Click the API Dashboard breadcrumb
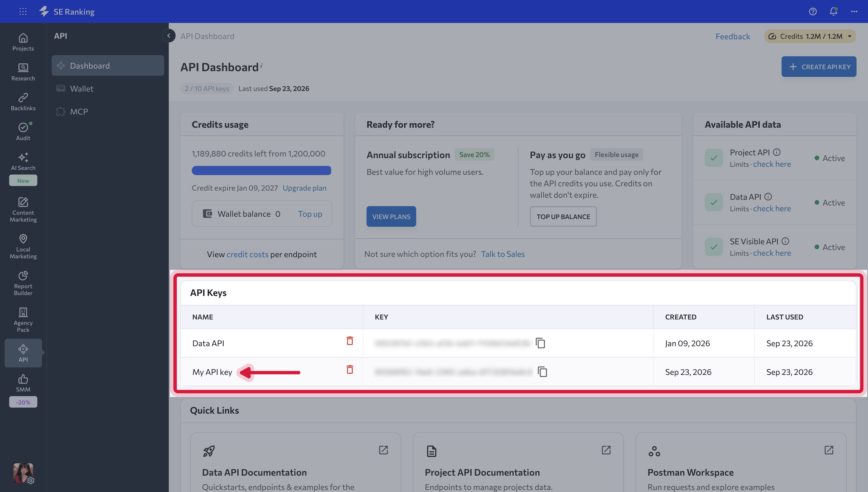This screenshot has width=868, height=492. coord(207,36)
